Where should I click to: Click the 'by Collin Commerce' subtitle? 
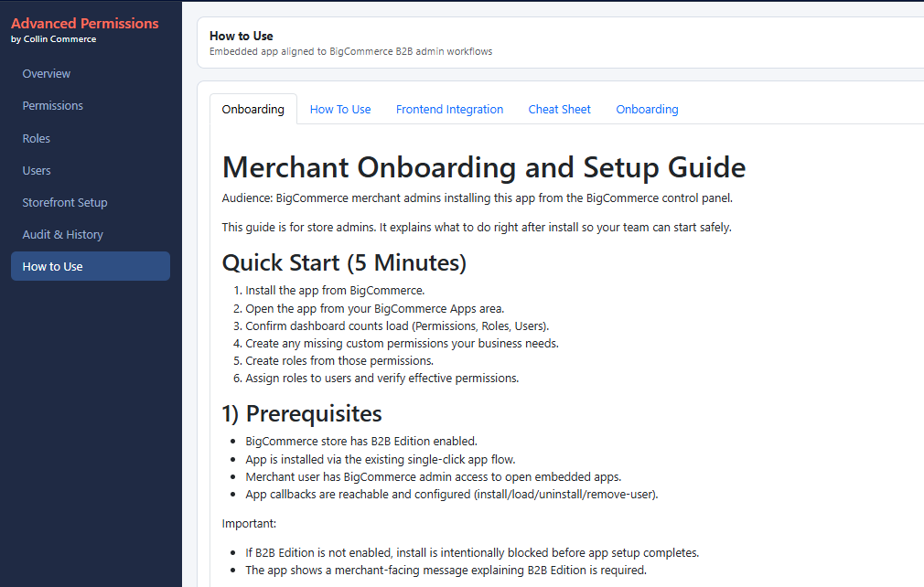click(54, 39)
